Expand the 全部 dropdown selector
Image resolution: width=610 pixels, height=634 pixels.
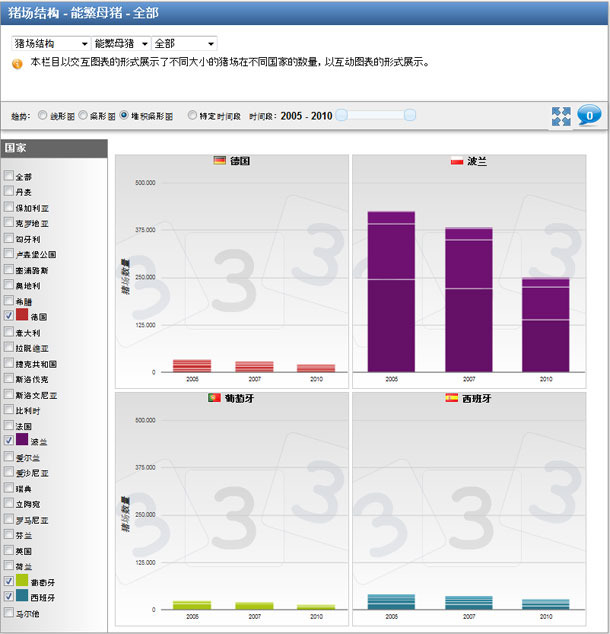tap(184, 44)
